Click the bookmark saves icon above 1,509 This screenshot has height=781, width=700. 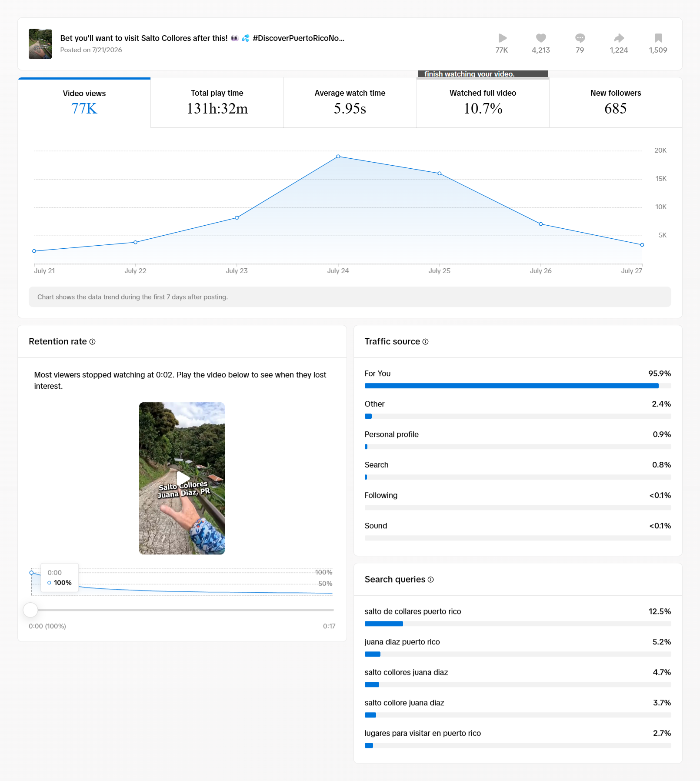[658, 38]
